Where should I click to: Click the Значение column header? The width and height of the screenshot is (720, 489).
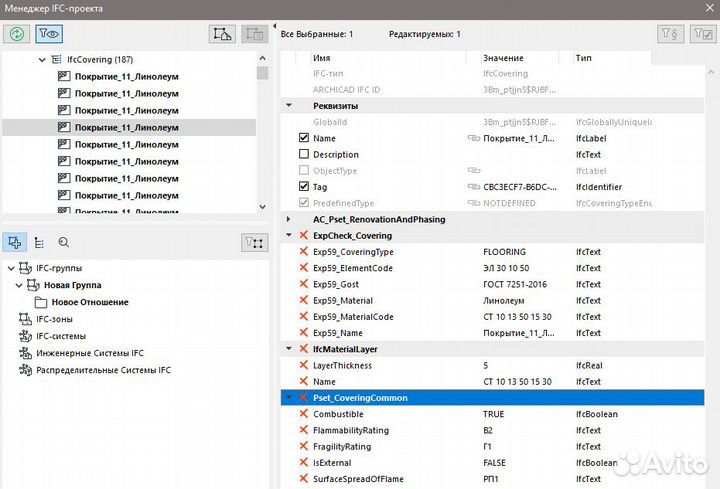coord(502,58)
